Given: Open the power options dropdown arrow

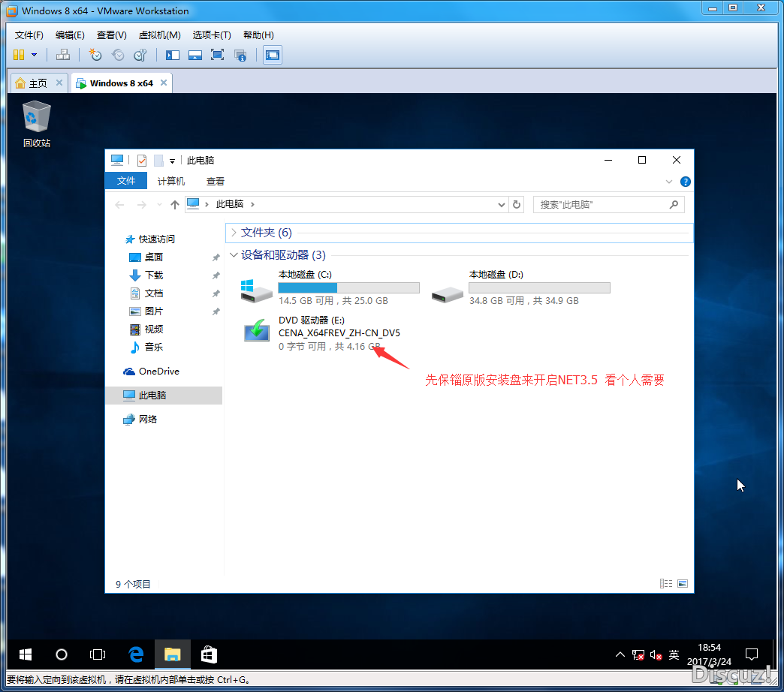Looking at the screenshot, I should pos(34,55).
